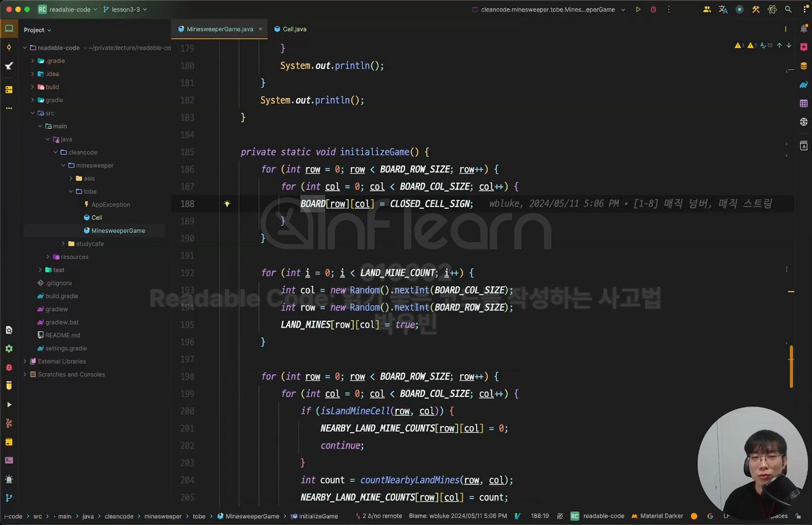Screen dimensions: 812x525
Task: Open settings.gradle from project tree
Action: [x=62, y=349]
